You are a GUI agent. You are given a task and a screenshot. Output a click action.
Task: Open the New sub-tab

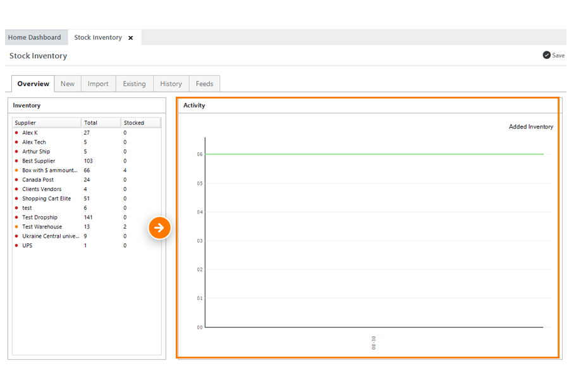pos(68,84)
